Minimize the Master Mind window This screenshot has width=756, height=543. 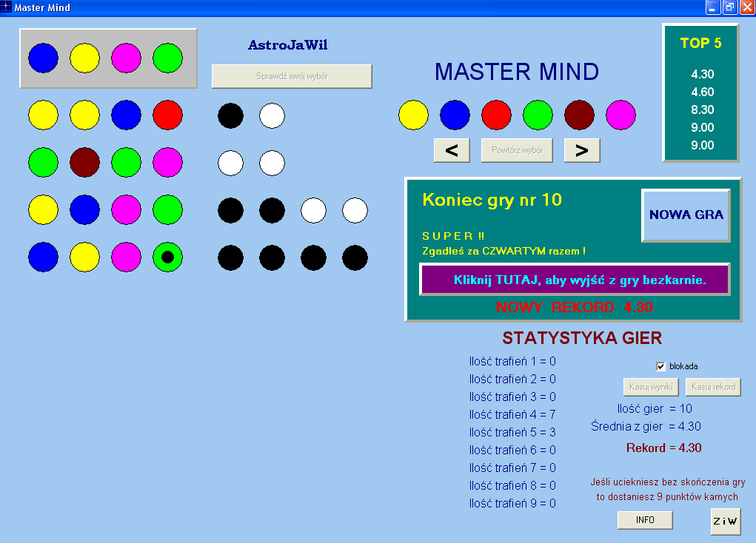713,7
